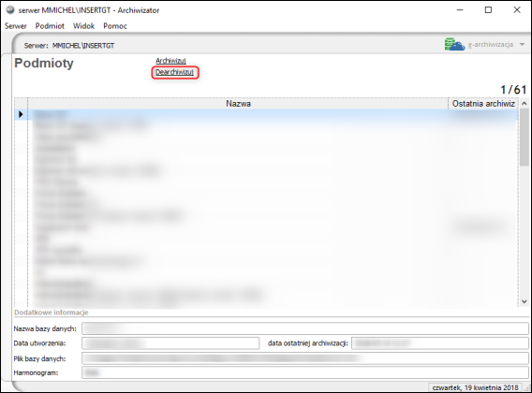Click the Archiwizuj link

point(170,61)
